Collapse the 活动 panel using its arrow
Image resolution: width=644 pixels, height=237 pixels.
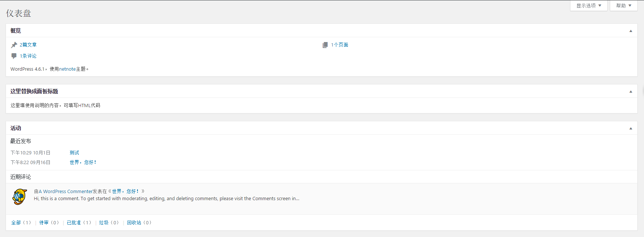[631, 128]
